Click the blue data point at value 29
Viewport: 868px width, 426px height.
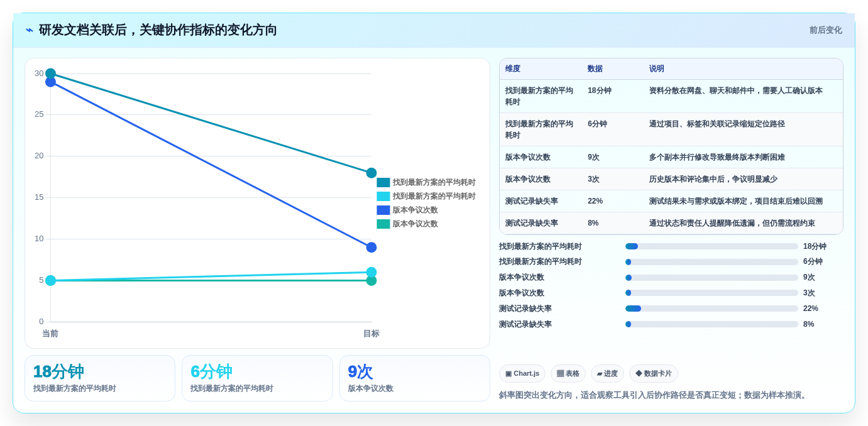coord(51,82)
